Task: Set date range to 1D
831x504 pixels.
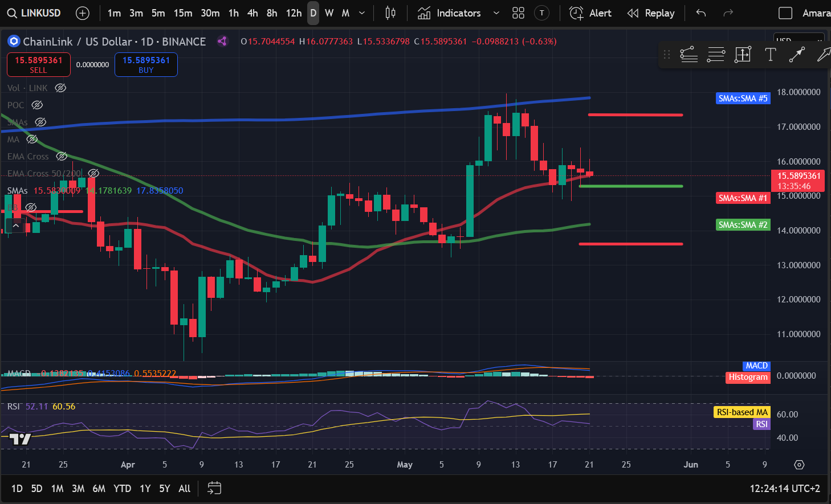Action: click(x=17, y=489)
